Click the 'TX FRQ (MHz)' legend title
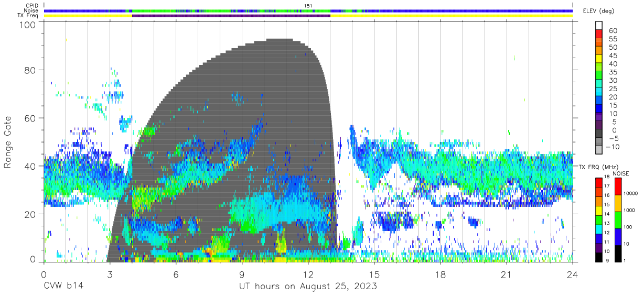The width and height of the screenshot is (644, 297). click(x=598, y=167)
